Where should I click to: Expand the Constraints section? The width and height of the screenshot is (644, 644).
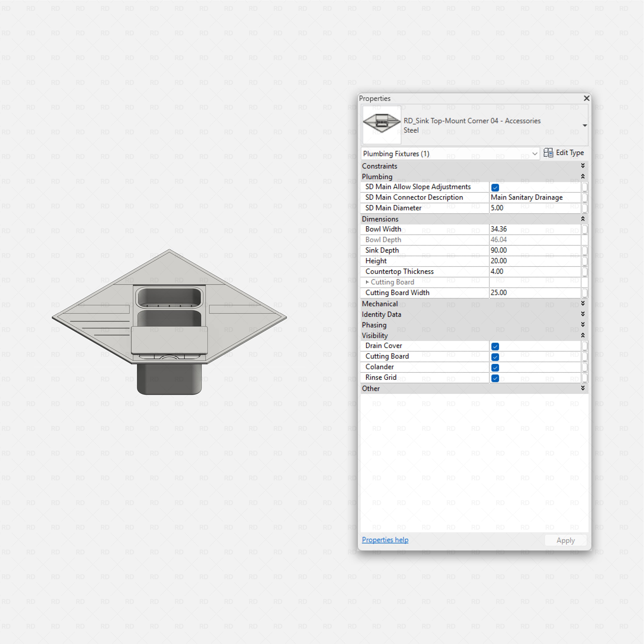point(583,166)
